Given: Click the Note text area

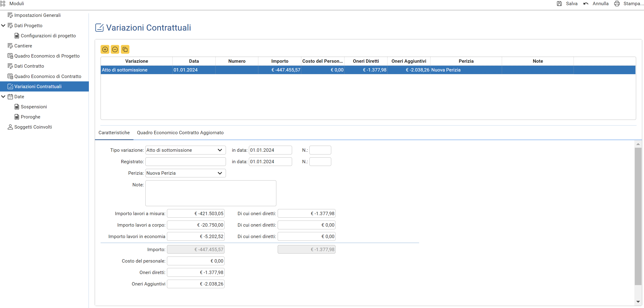Looking at the screenshot, I should 210,193.
